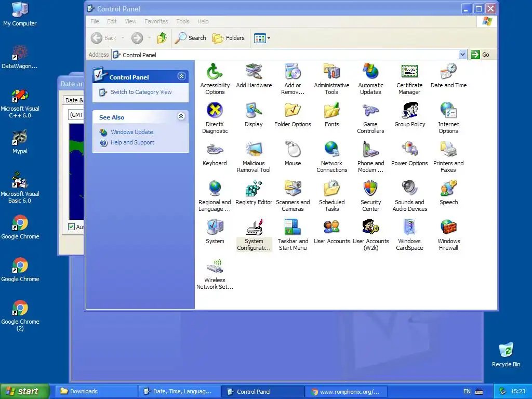The image size is (532, 399).
Task: Open the Favorites menu
Action: tap(156, 21)
